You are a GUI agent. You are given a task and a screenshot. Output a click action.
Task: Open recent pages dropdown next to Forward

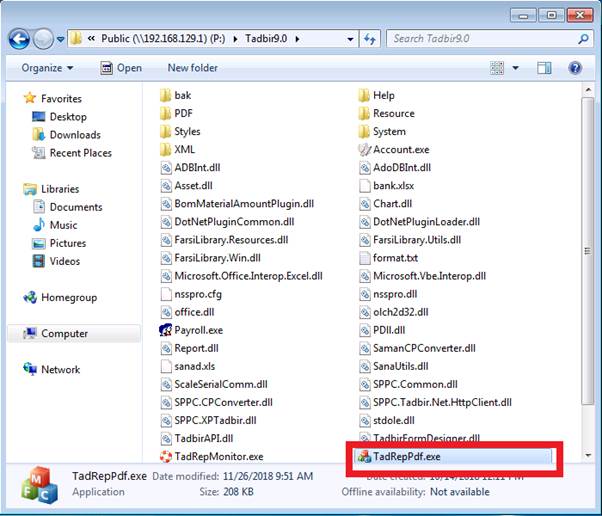click(60, 39)
